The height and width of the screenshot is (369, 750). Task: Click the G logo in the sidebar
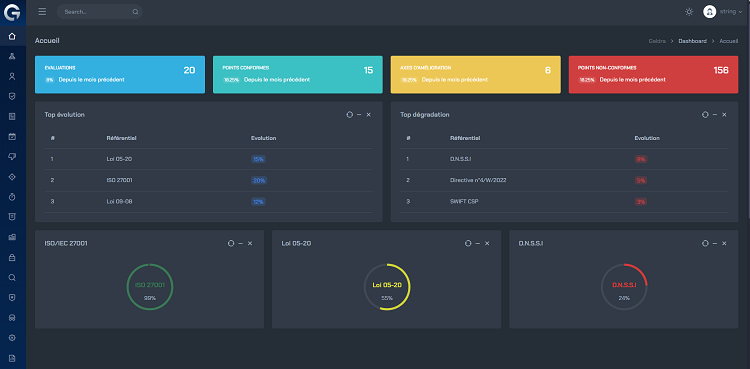[12, 12]
